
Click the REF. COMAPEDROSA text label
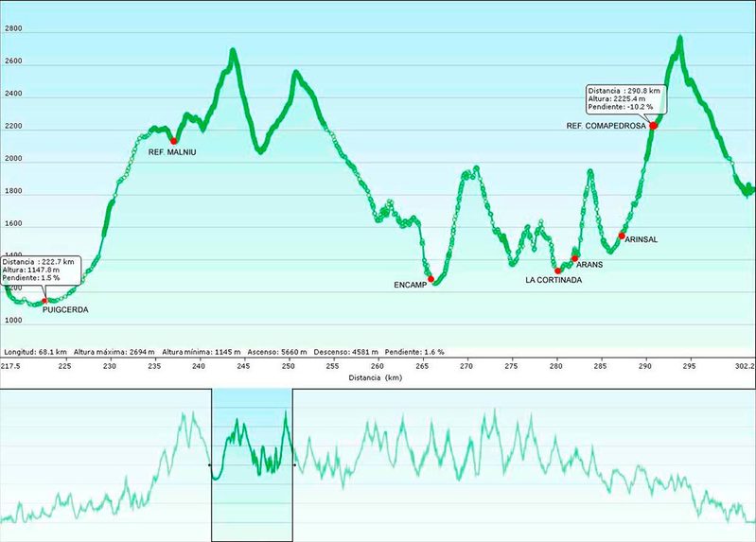(x=606, y=126)
